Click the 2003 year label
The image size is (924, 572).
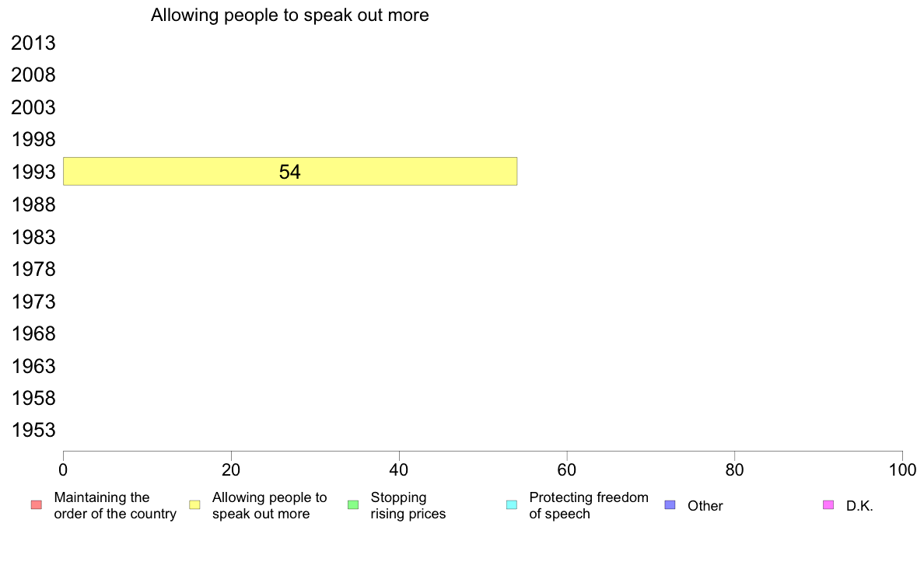tap(33, 108)
